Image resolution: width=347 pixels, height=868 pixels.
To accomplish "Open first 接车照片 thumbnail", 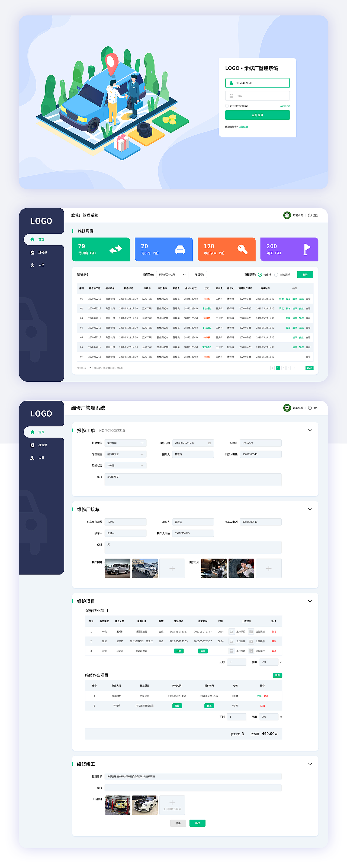I will click(x=117, y=569).
